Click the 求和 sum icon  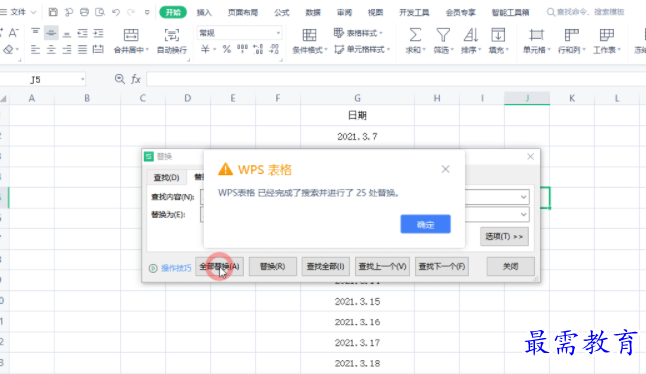click(x=415, y=35)
